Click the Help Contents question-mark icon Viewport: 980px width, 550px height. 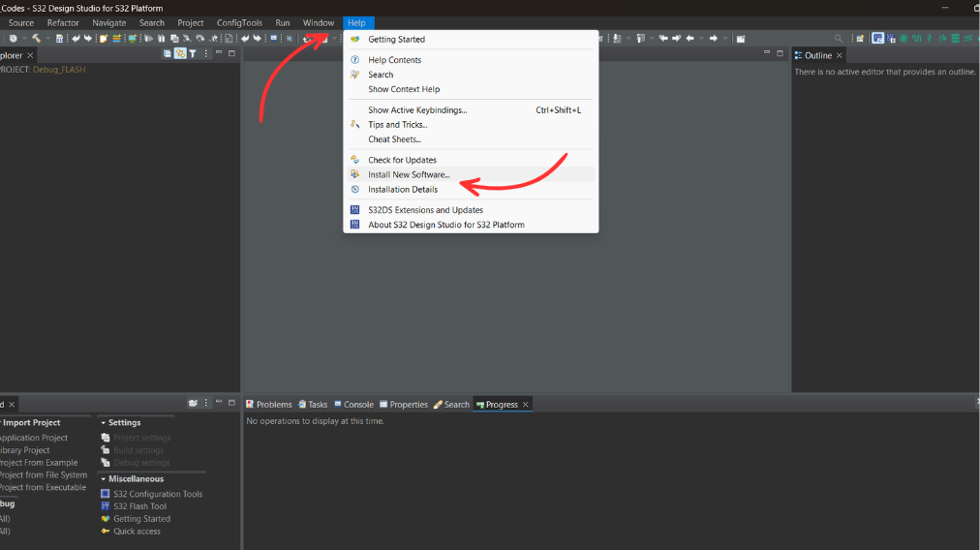click(355, 60)
